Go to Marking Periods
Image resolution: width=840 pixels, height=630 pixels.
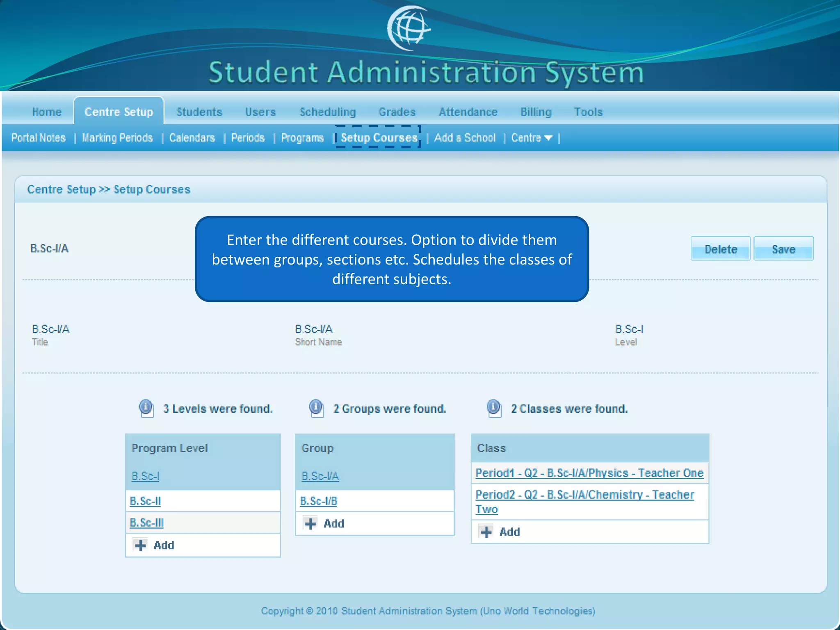(x=117, y=138)
